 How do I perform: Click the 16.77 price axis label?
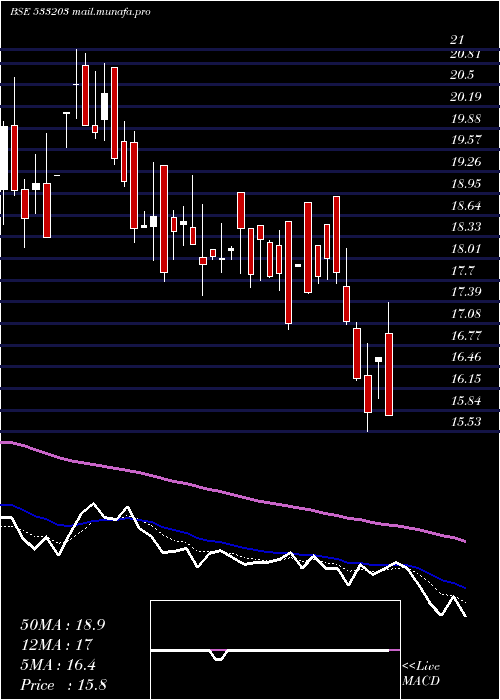tap(465, 335)
